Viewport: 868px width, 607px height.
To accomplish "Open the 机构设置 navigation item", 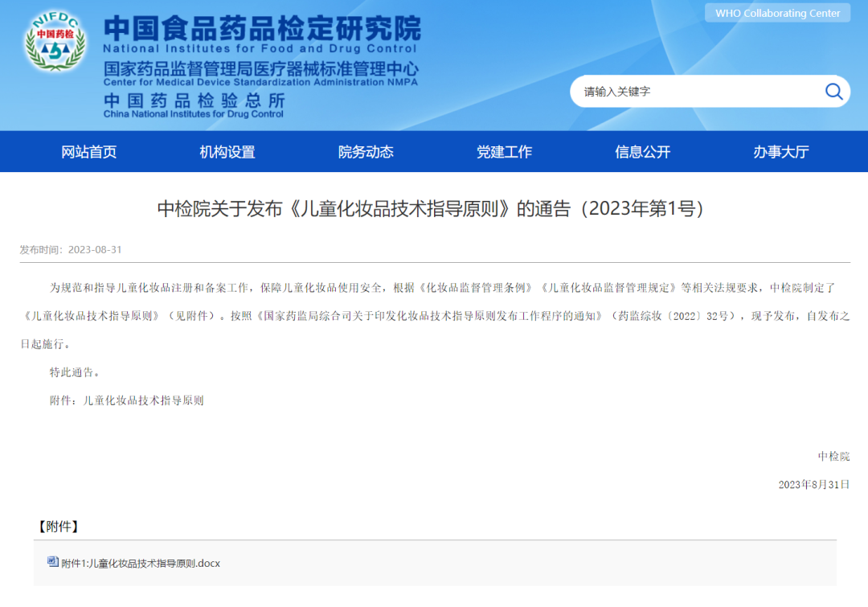I will coord(227,152).
